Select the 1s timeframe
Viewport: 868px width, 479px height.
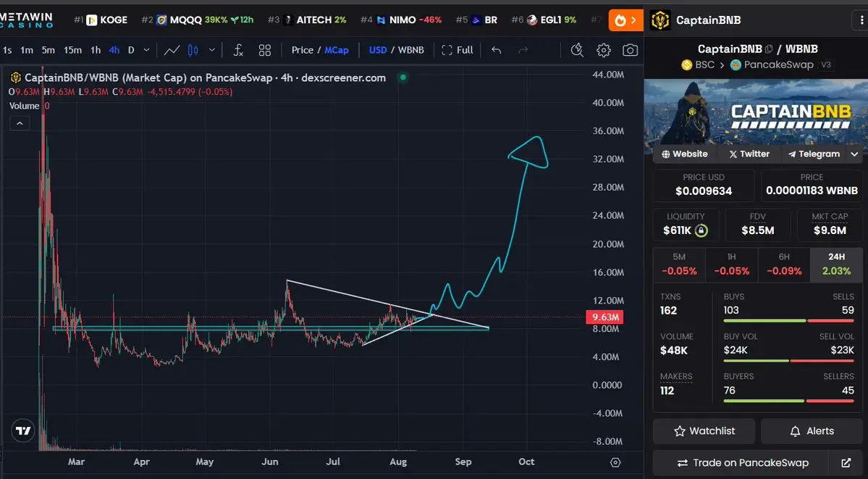point(7,50)
